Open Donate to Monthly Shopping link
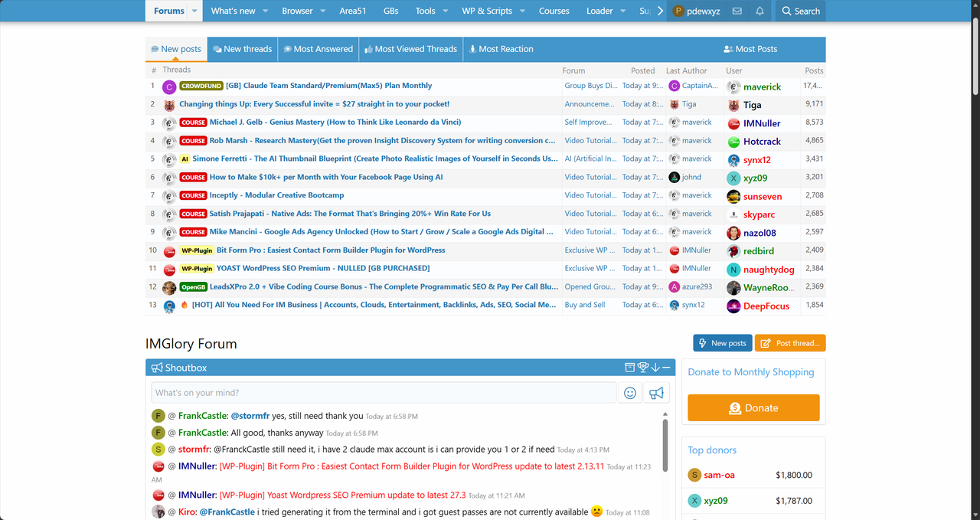Image resolution: width=980 pixels, height=520 pixels. pos(751,372)
